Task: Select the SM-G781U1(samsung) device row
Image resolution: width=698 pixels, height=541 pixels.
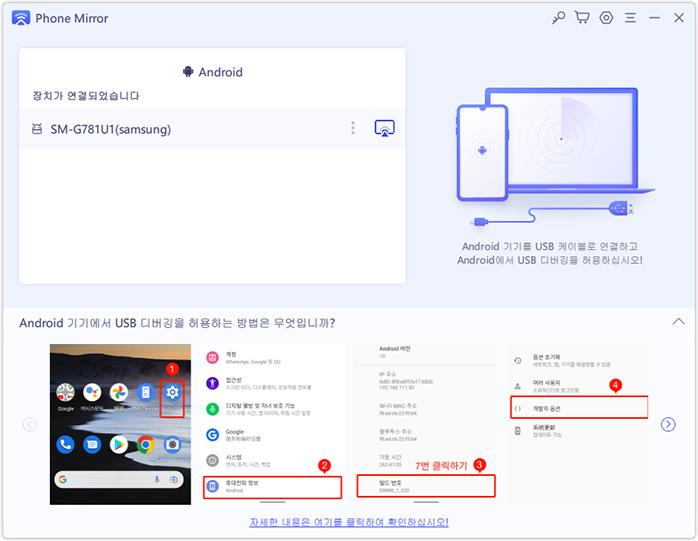Action: [x=180, y=129]
